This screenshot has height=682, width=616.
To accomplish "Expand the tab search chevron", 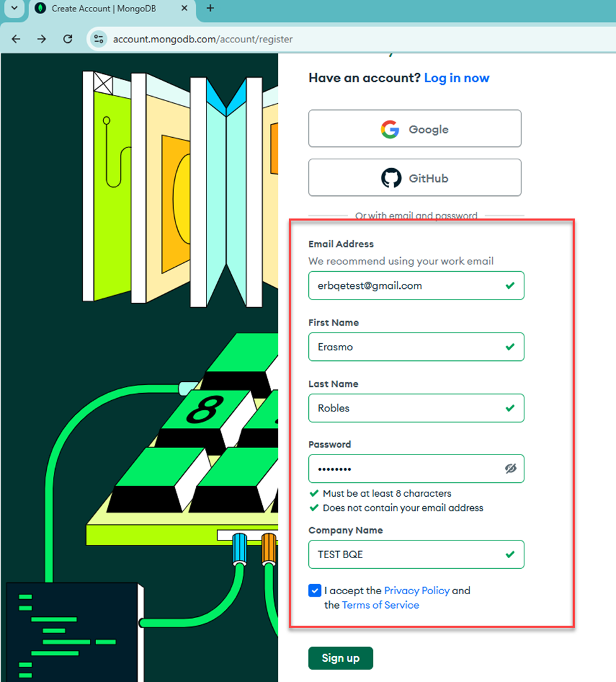I will point(15,8).
